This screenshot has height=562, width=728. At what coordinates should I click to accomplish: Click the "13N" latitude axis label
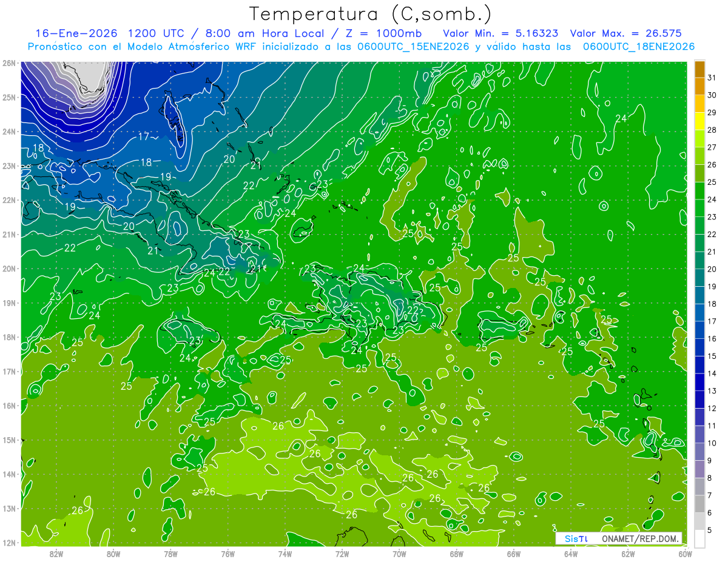[x=8, y=509]
